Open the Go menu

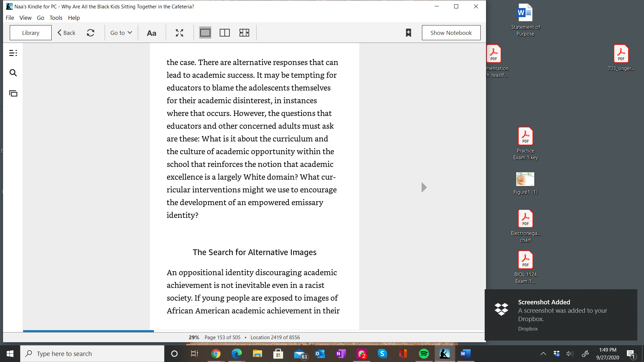click(x=41, y=18)
